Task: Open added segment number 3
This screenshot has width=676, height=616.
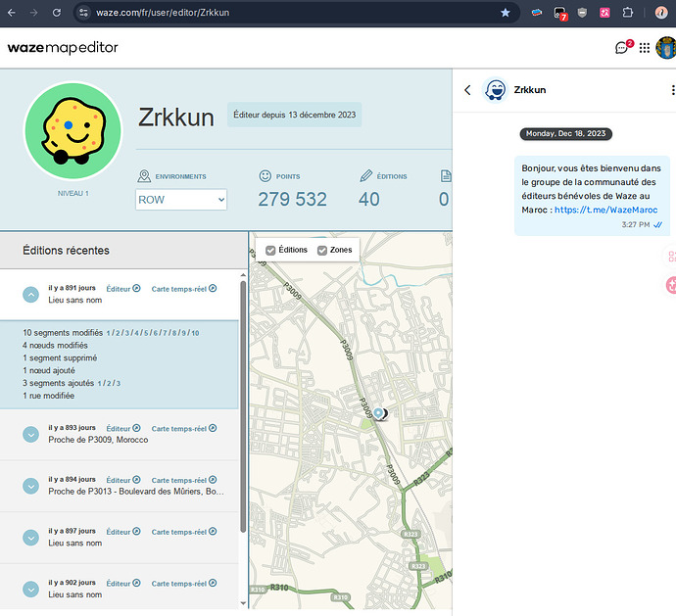Action: (119, 383)
